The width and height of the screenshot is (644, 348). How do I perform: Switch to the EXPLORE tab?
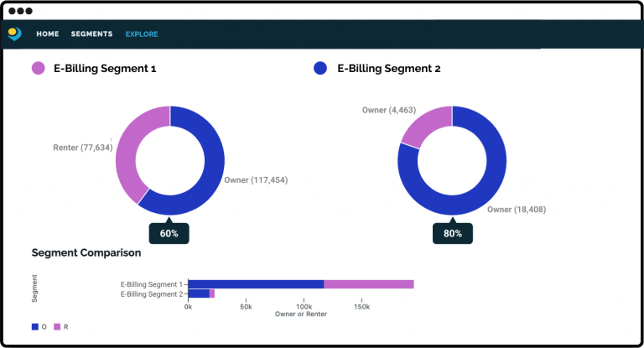tap(142, 34)
